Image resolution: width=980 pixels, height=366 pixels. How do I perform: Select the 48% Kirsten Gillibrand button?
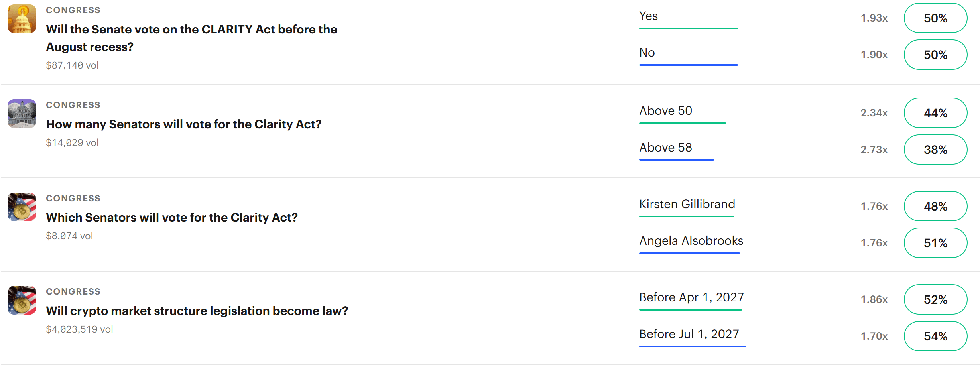(x=935, y=206)
